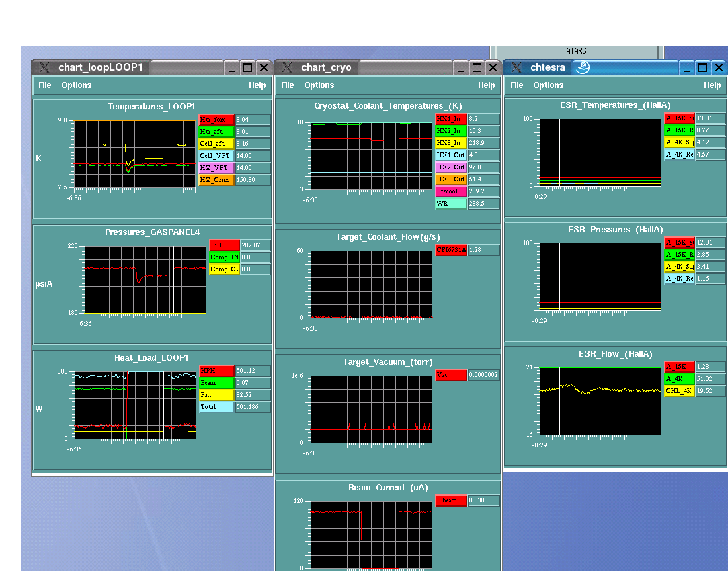Click the Target_Vacuum chart plot
Viewport: 728px width, 571px height.
tap(372, 410)
